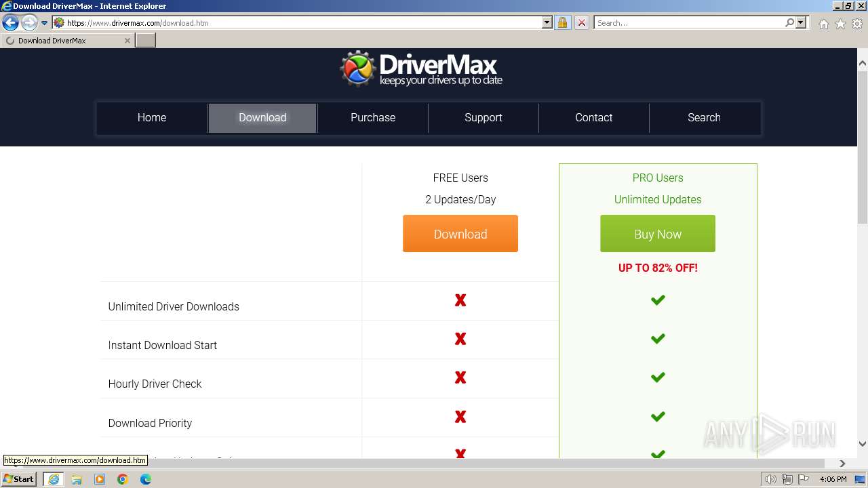Click the horizontal scrollbar right arrow
868x488 pixels.
pyautogui.click(x=842, y=464)
